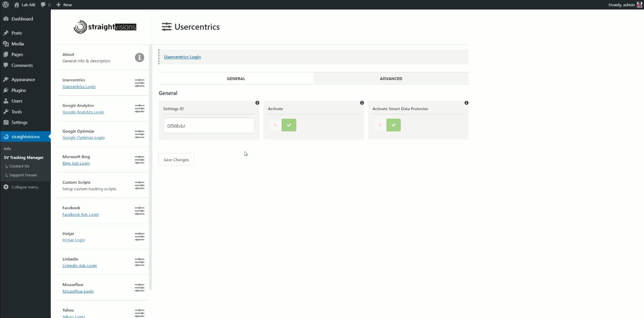Click the Settings ID input field
Image resolution: width=644 pixels, height=318 pixels.
[209, 126]
